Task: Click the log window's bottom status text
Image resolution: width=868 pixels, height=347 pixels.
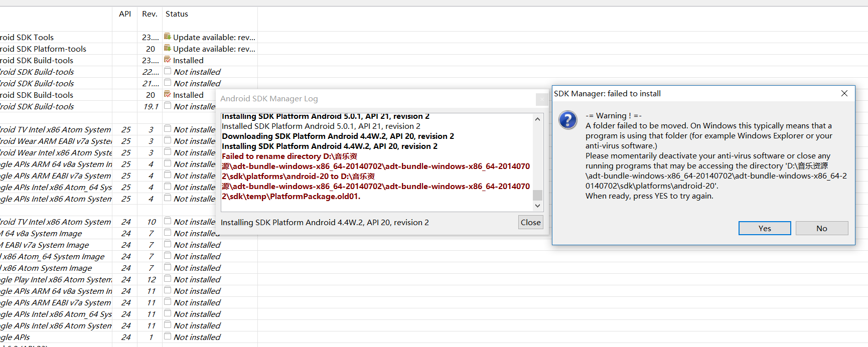Action: tap(325, 222)
